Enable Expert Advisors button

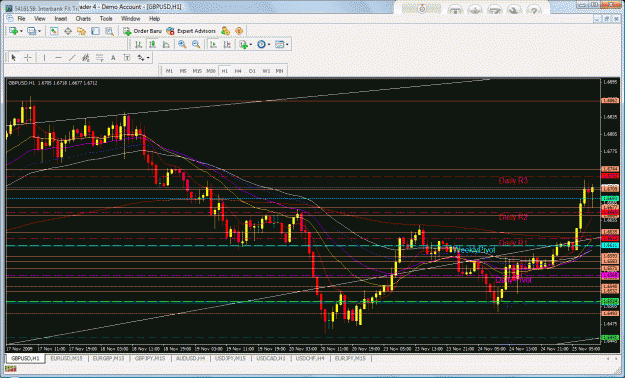tap(191, 31)
